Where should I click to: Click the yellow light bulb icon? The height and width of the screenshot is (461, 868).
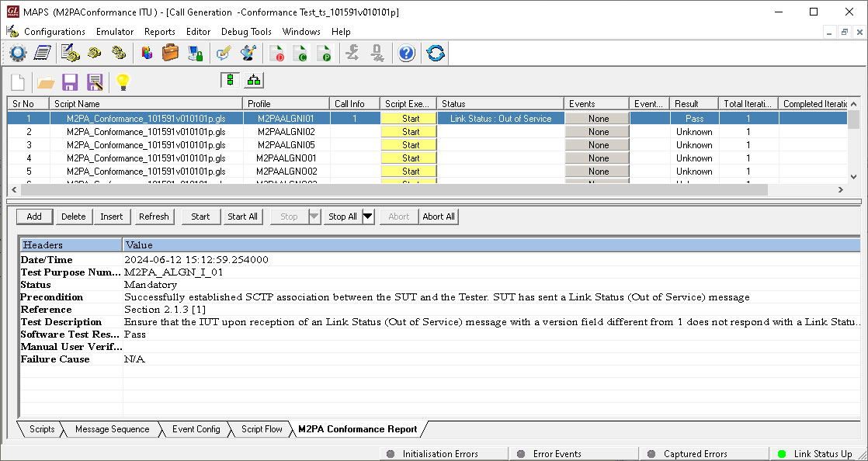(x=123, y=82)
